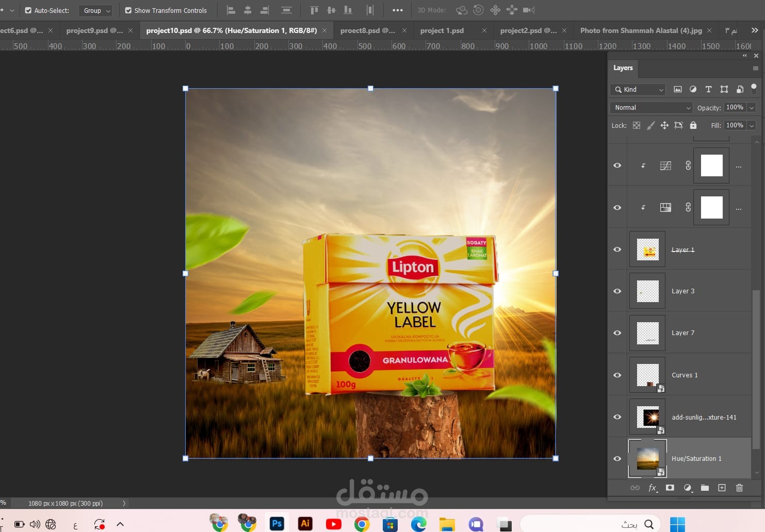765x532 pixels.
Task: Hide the Curves 1 layer
Action: [617, 375]
